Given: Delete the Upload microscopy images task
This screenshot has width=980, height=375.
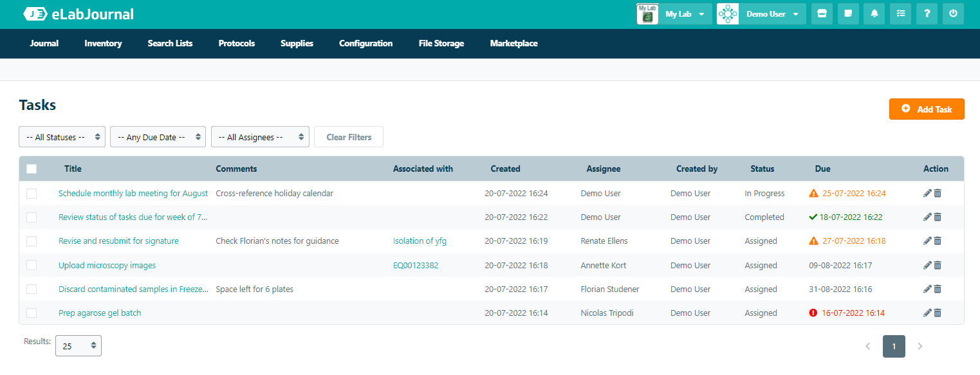Looking at the screenshot, I should 938,265.
